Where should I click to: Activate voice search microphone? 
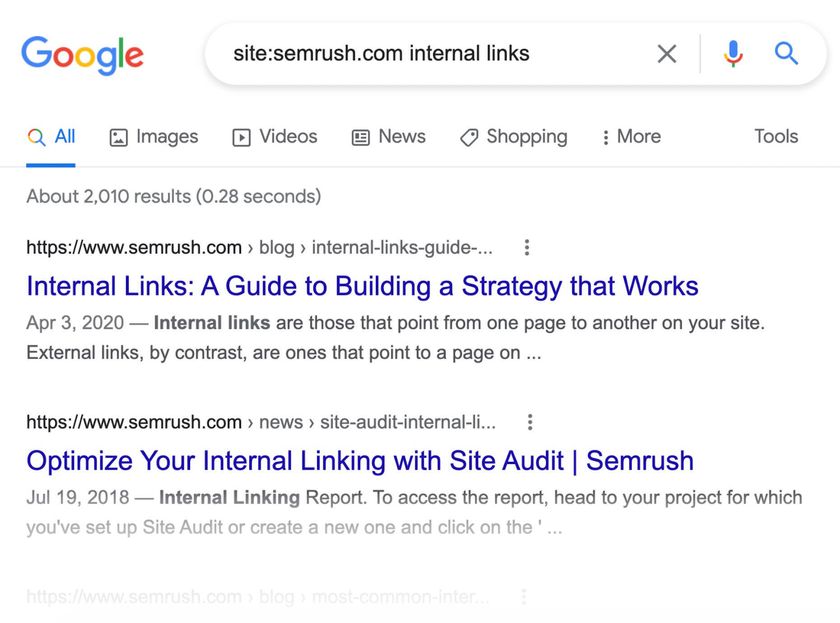tap(733, 53)
